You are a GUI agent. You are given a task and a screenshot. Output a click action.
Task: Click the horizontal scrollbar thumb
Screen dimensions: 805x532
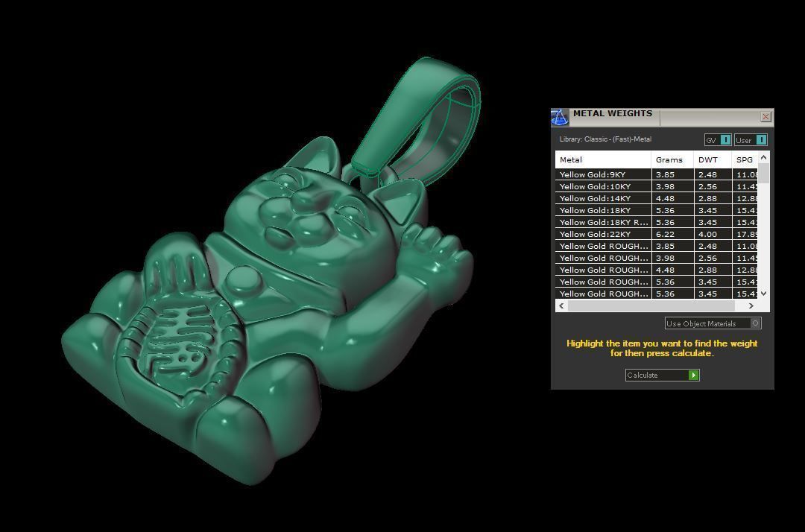click(x=651, y=305)
